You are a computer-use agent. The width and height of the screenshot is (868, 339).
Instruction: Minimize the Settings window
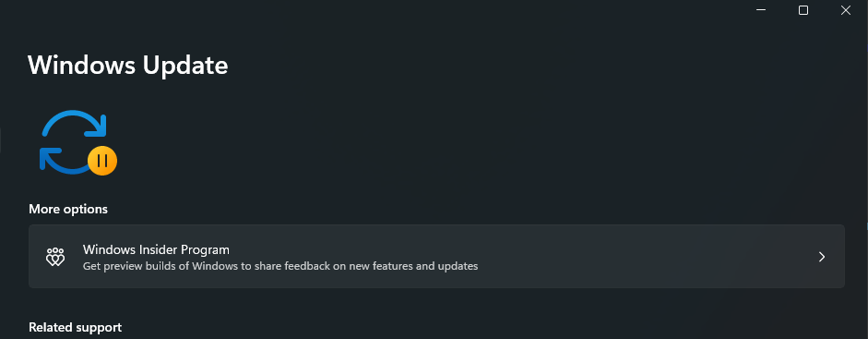tap(761, 10)
